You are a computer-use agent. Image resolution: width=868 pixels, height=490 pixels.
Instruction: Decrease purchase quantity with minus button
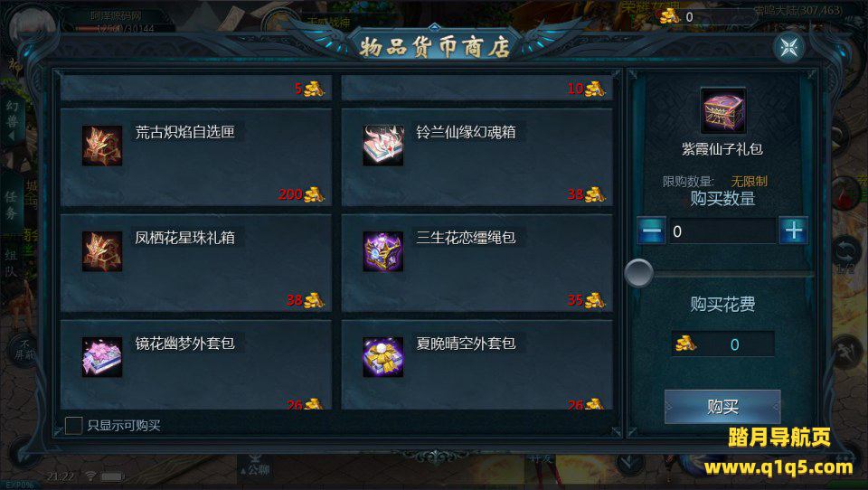click(652, 231)
